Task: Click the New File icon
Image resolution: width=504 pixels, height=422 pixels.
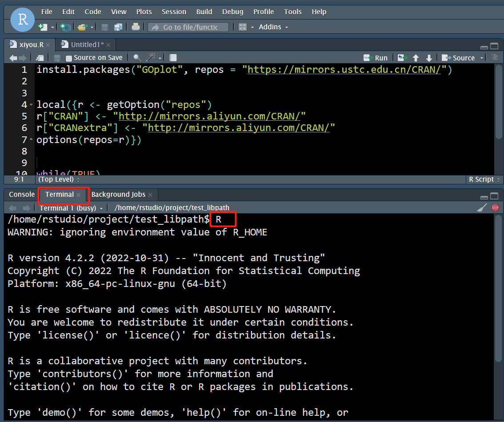Action: 42,27
